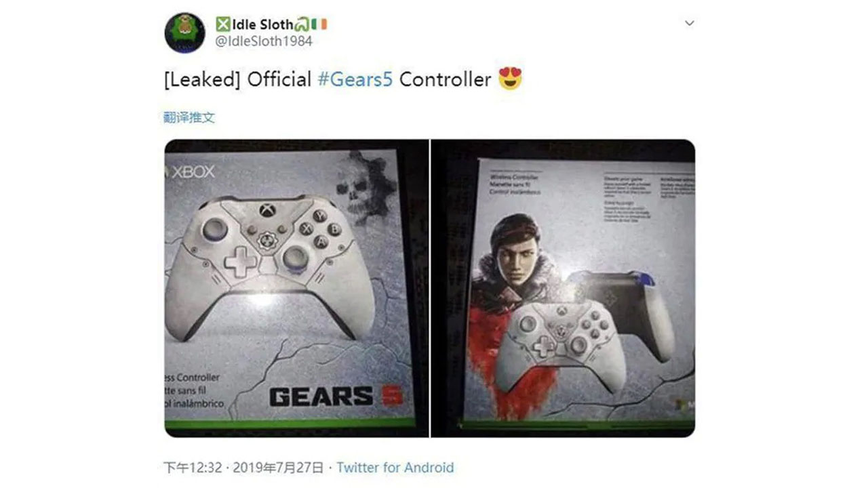The image size is (868, 488).
Task: Click the Twitter for Android link
Action: click(x=395, y=468)
